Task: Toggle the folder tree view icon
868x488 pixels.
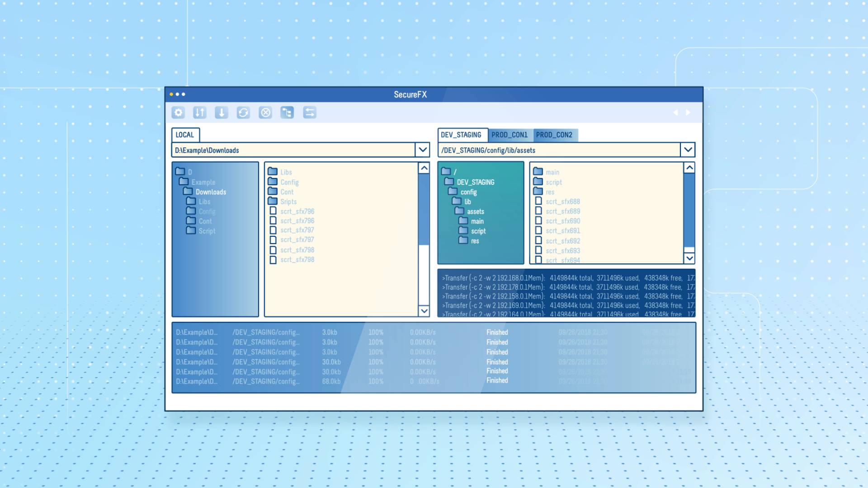Action: pyautogui.click(x=287, y=113)
